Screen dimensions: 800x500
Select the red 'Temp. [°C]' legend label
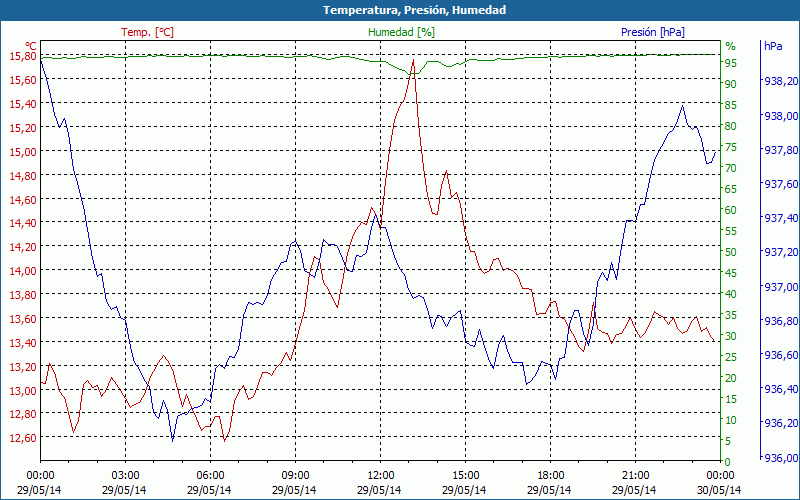[x=147, y=32]
